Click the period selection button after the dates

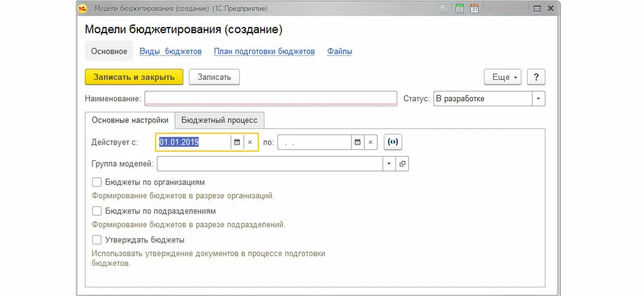[393, 143]
